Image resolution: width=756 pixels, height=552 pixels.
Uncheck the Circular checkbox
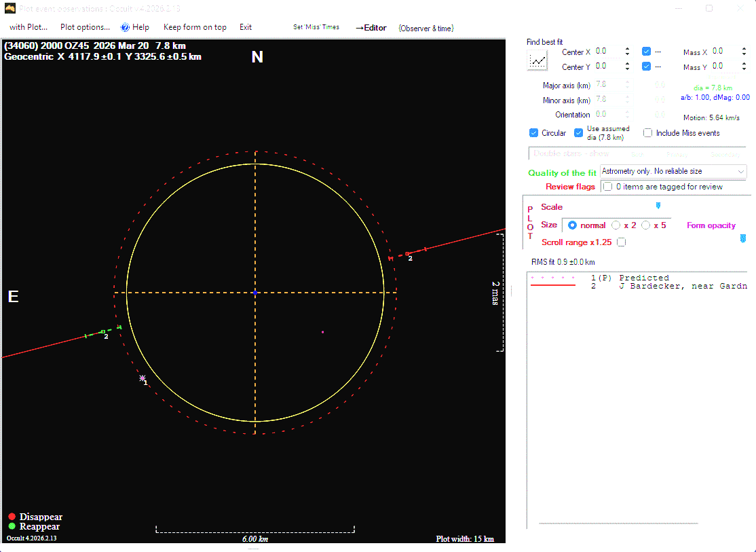[x=534, y=133]
